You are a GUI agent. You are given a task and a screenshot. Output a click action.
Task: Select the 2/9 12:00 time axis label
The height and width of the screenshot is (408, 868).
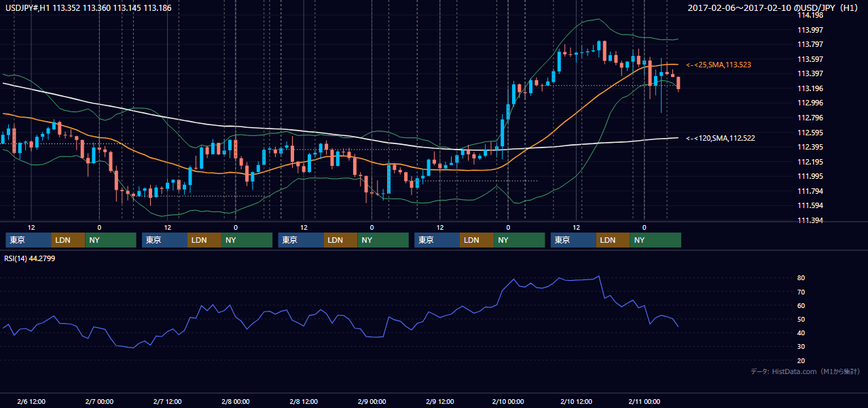439,402
